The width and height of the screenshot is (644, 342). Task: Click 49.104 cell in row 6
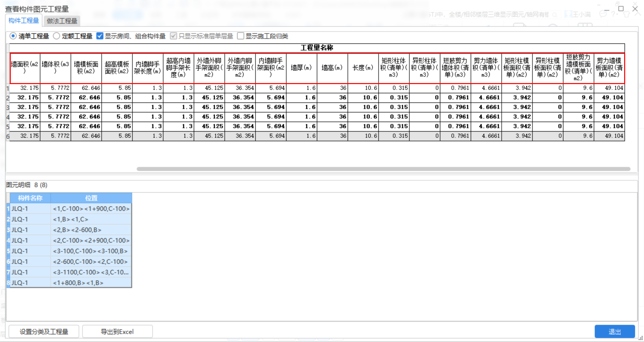(x=609, y=136)
